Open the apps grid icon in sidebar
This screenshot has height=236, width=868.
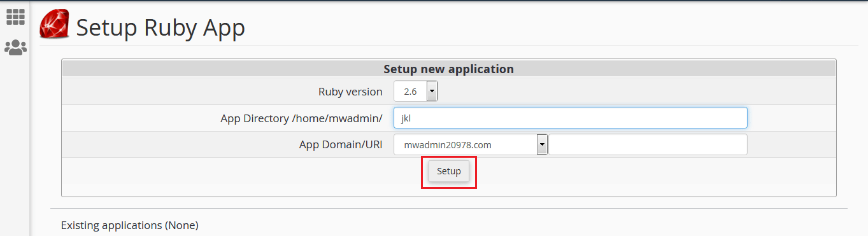[x=15, y=17]
